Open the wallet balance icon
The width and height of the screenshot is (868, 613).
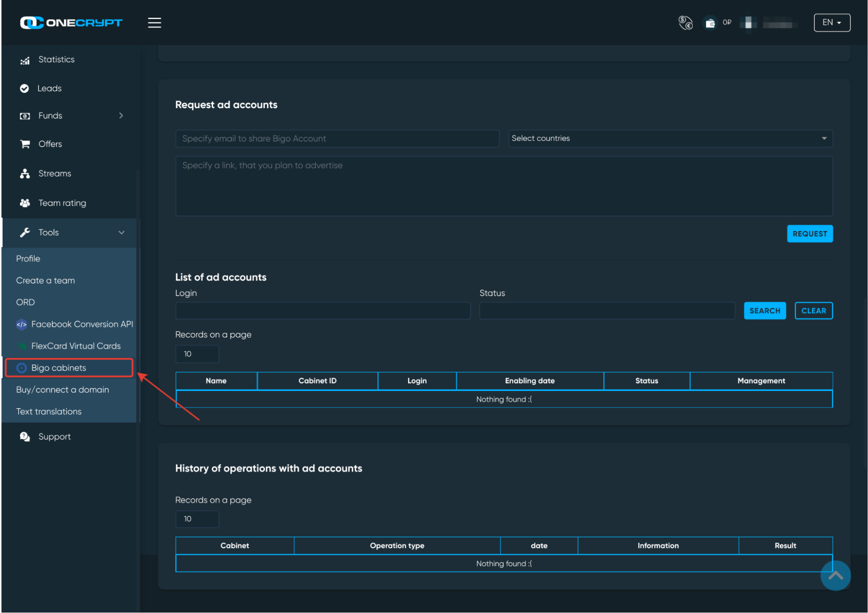point(710,23)
